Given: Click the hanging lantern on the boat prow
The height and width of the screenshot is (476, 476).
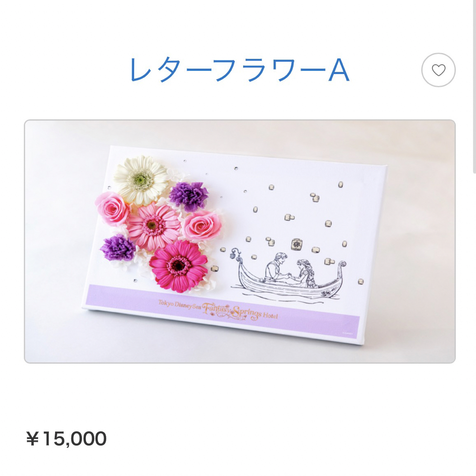Looking at the screenshot, I should coord(234,253).
